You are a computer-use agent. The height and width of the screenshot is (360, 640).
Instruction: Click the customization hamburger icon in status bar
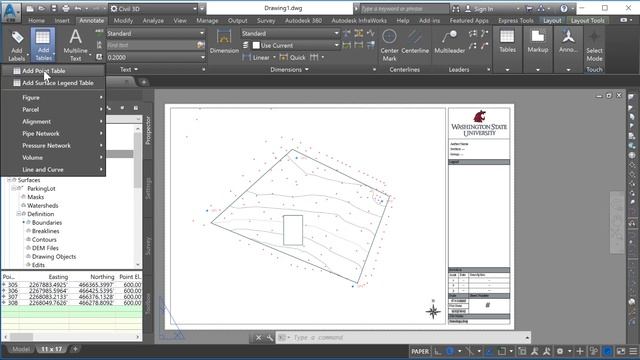tap(633, 351)
